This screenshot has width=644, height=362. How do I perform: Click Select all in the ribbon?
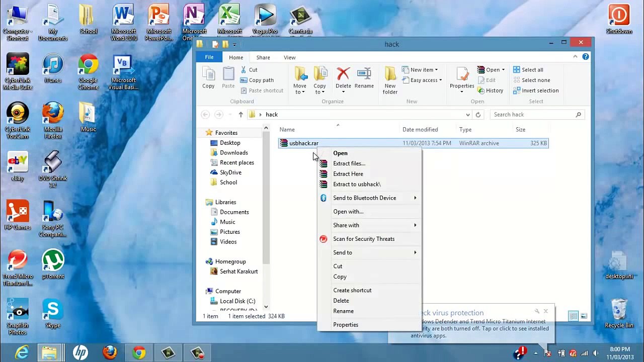tap(528, 70)
